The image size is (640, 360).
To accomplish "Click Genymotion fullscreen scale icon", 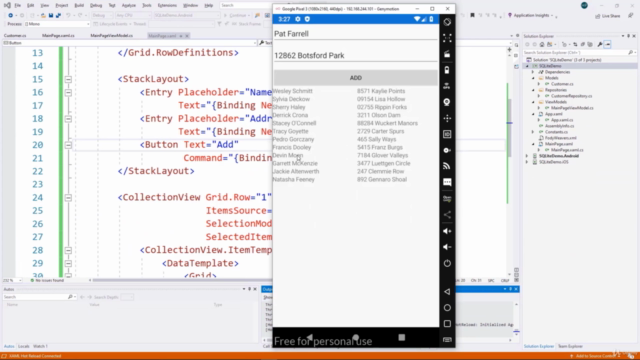I will (x=447, y=38).
